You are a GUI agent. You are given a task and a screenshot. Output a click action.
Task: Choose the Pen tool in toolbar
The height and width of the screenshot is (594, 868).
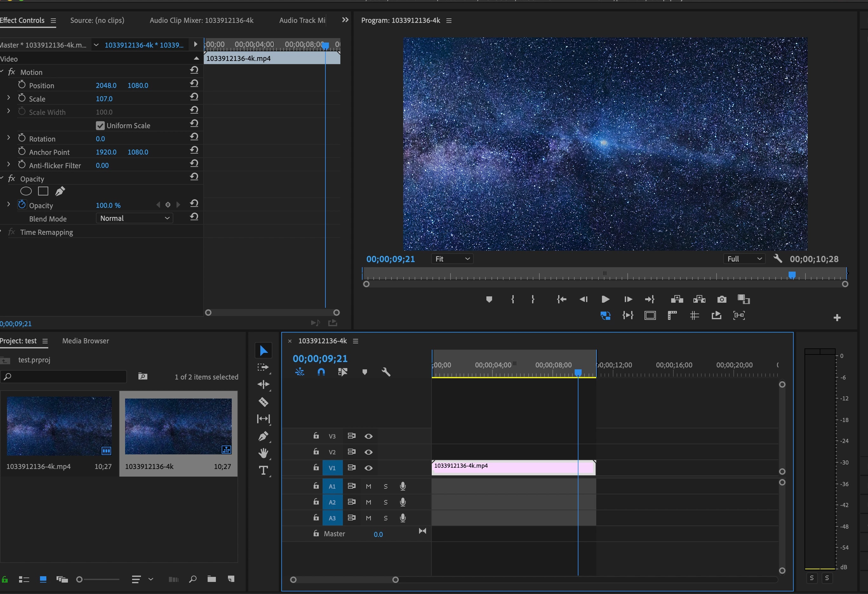[263, 436]
